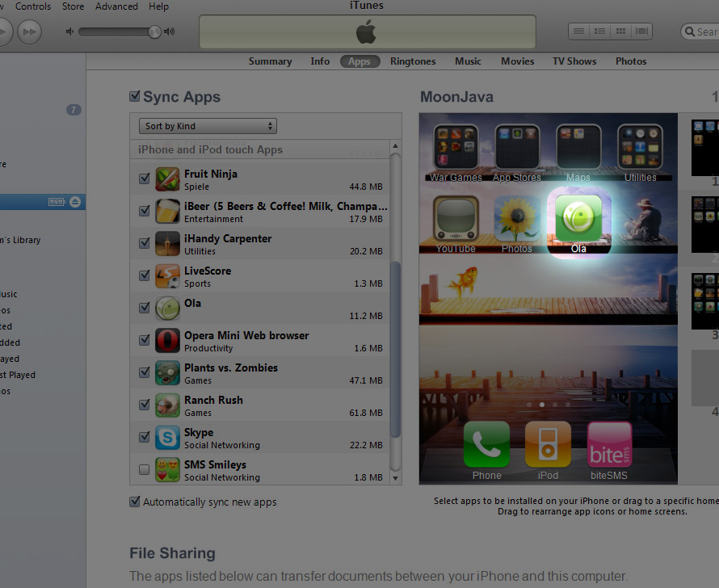This screenshot has width=719, height=588.
Task: Click apps list scroll down arrow
Action: (395, 478)
